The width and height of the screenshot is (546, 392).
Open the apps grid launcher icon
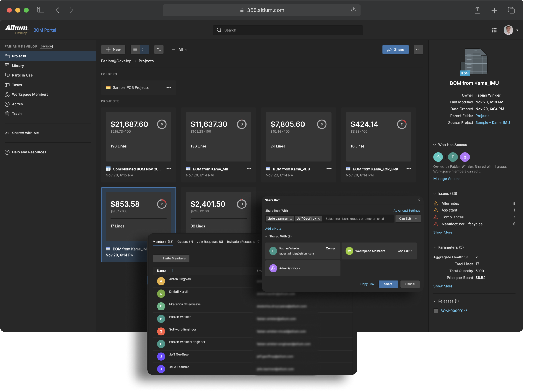click(x=494, y=30)
